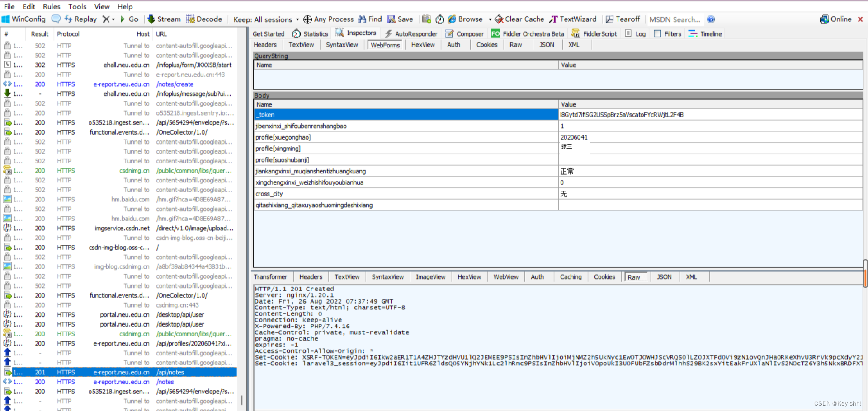Open the FiddlerScript tab
868x411 pixels.
pos(594,34)
